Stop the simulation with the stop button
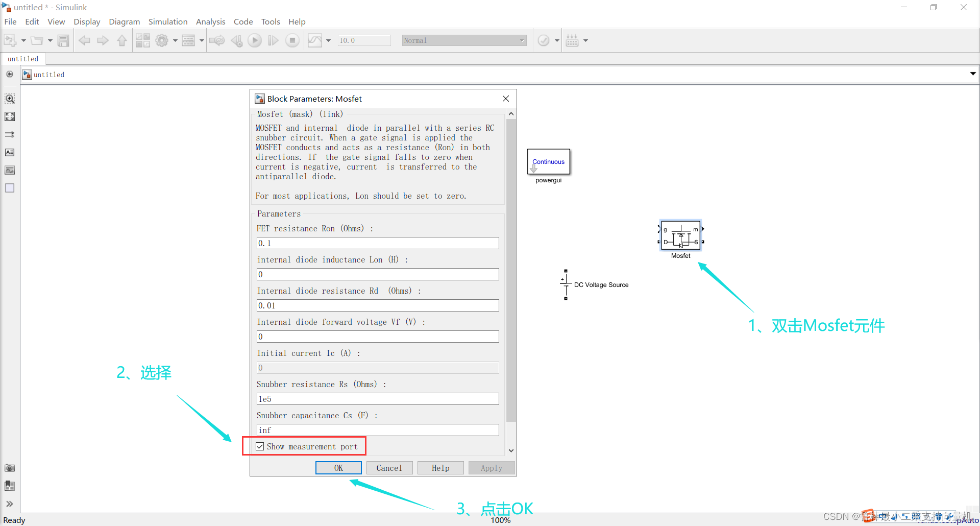980x526 pixels. (x=292, y=40)
